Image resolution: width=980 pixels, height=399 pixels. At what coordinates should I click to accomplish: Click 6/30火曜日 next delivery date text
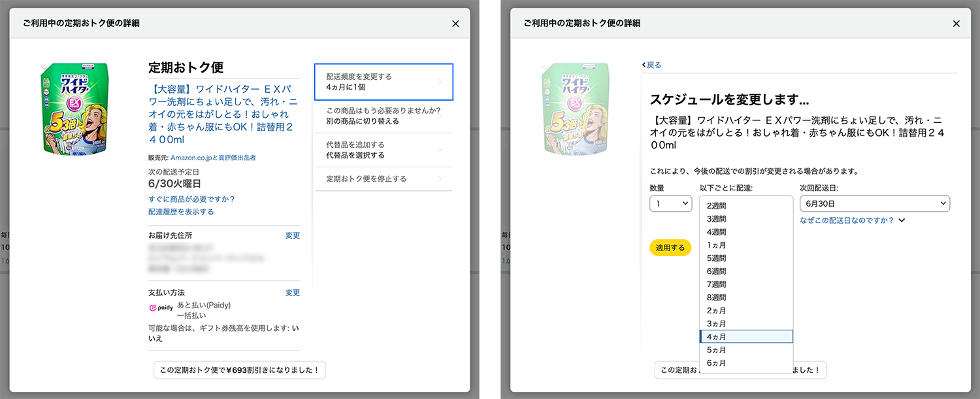tap(174, 183)
